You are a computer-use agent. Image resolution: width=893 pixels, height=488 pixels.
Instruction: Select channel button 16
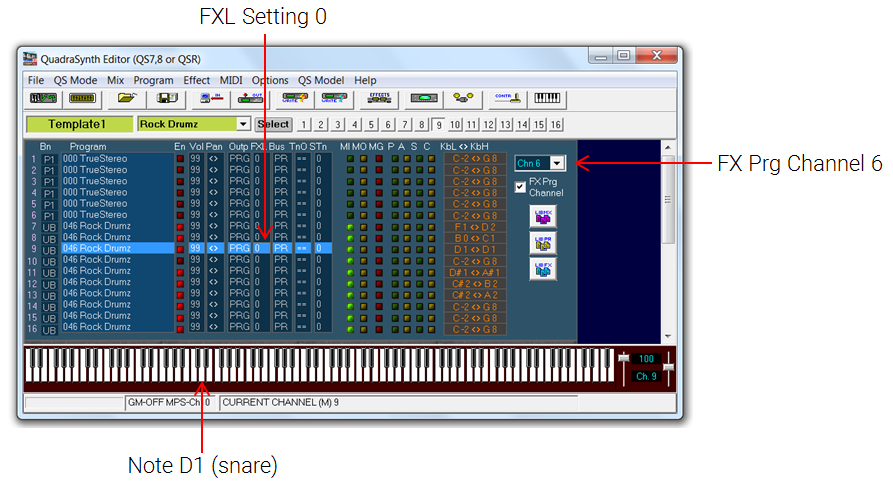click(x=555, y=124)
